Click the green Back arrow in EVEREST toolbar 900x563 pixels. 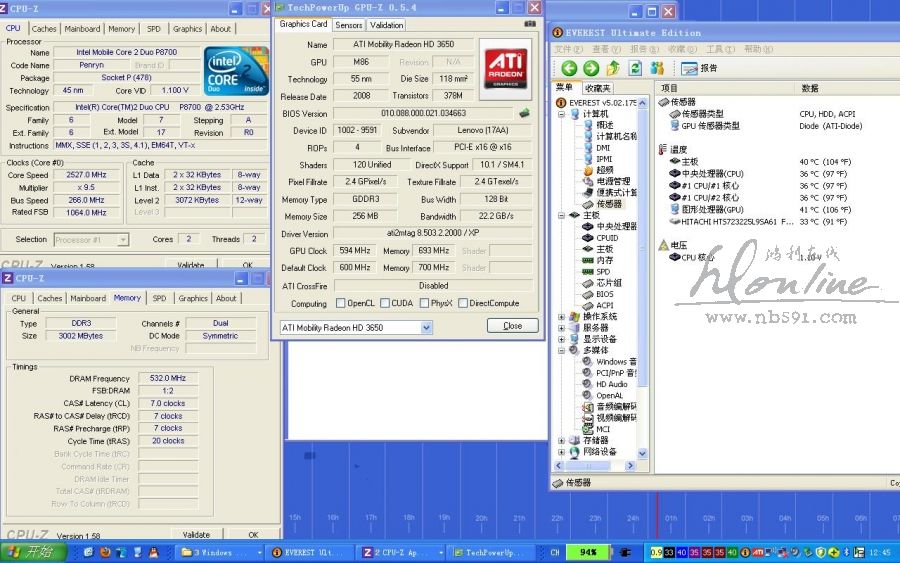pos(569,68)
